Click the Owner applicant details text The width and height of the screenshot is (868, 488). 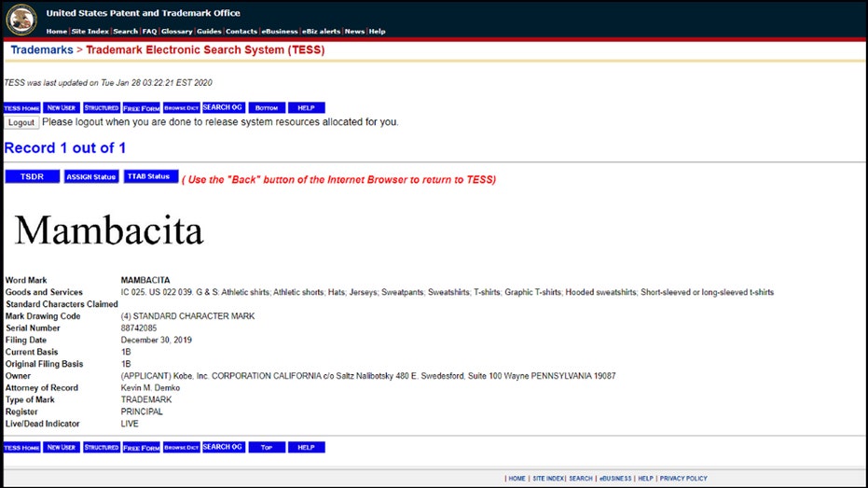click(x=368, y=376)
